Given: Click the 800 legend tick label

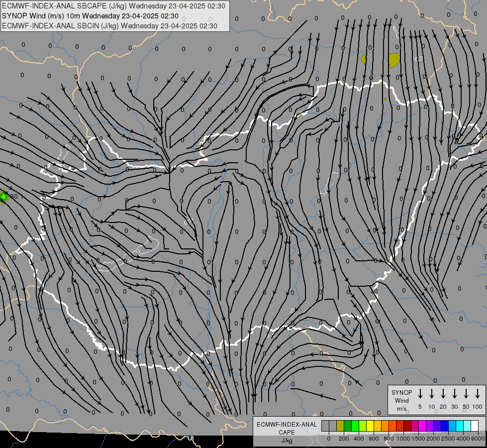Looking at the screenshot, I should tap(389, 439).
